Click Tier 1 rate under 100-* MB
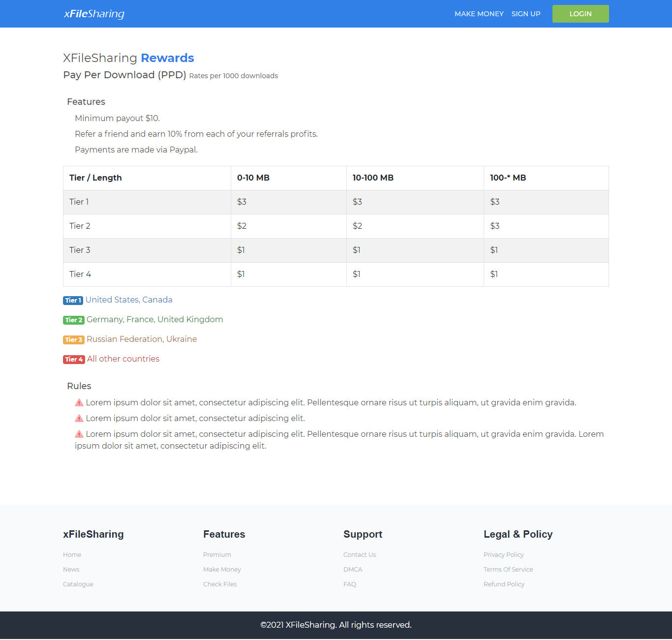672x640 pixels. coord(495,202)
